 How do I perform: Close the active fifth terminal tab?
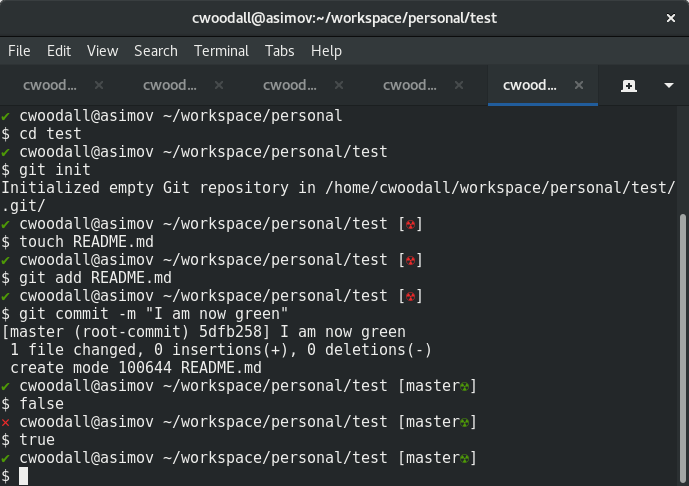point(579,85)
